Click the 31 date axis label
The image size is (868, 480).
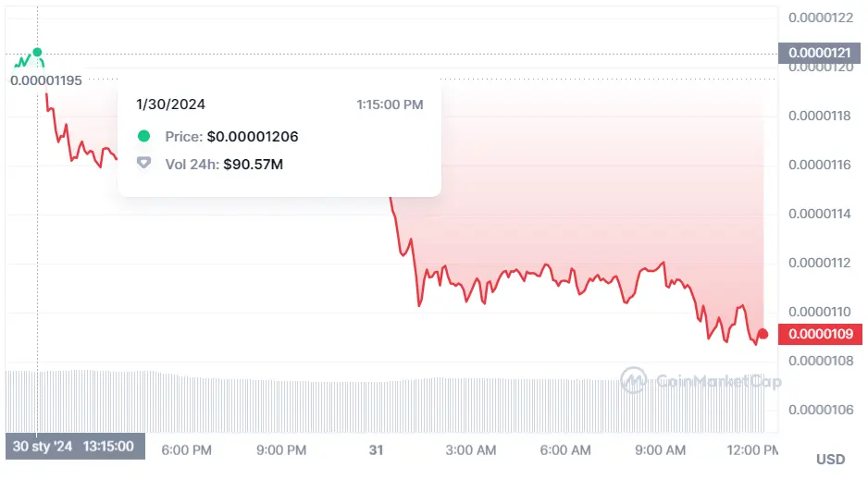tap(376, 449)
